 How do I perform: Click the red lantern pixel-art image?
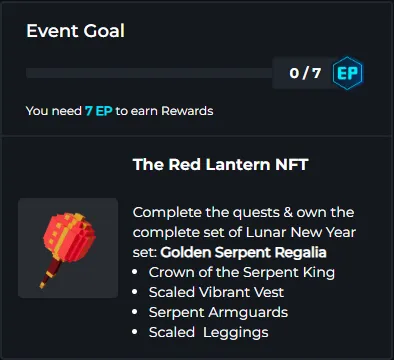[x=68, y=250]
